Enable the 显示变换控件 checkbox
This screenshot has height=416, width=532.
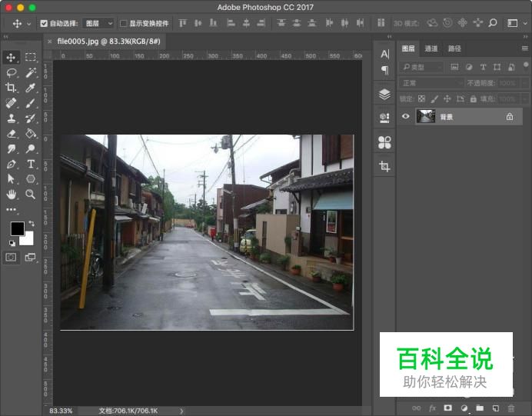pos(124,24)
